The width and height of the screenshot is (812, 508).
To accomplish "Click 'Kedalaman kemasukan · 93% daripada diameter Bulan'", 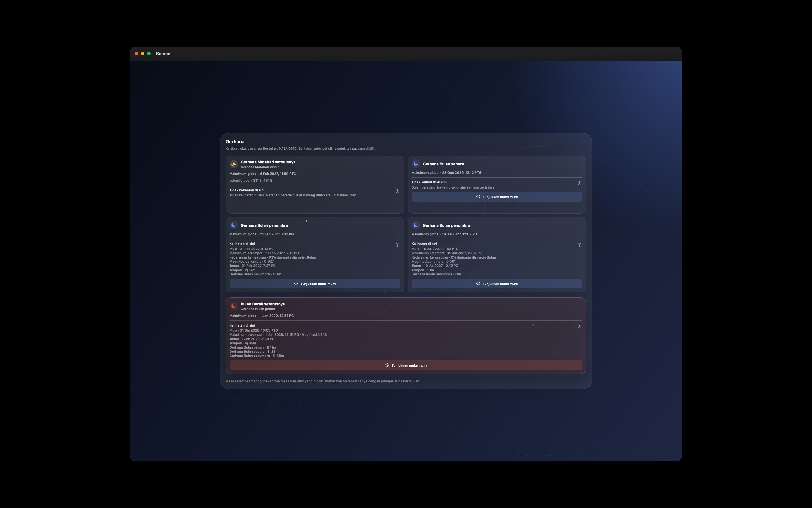I will coord(272,257).
